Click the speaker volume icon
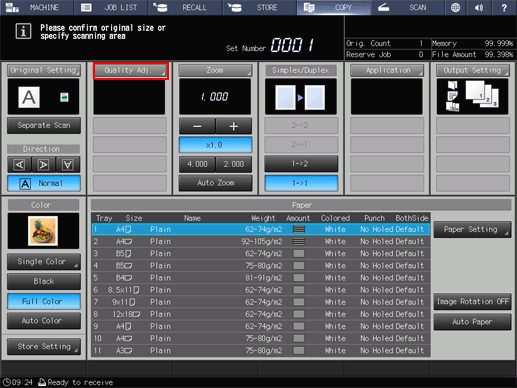This screenshot has height=388, width=517. tap(479, 7)
